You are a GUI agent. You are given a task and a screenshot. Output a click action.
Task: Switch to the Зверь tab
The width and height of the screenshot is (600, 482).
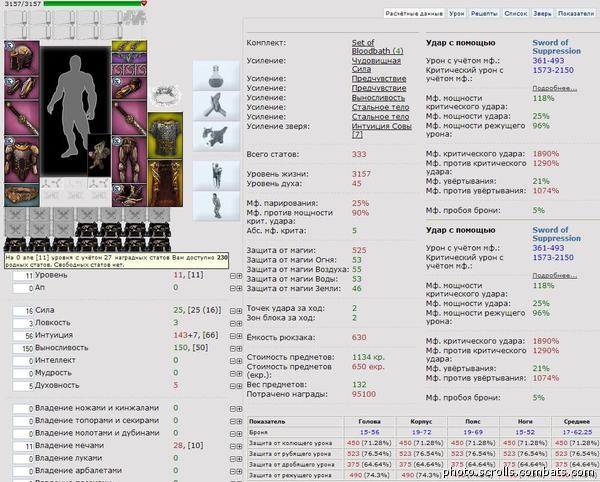(542, 13)
